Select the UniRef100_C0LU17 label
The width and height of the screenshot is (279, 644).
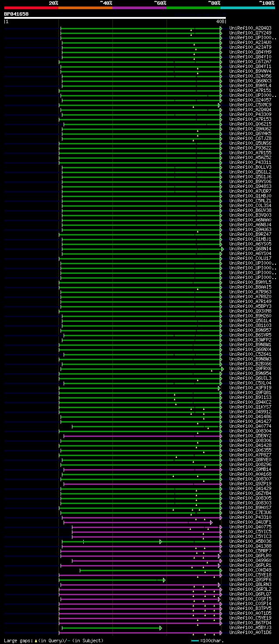click(x=250, y=258)
